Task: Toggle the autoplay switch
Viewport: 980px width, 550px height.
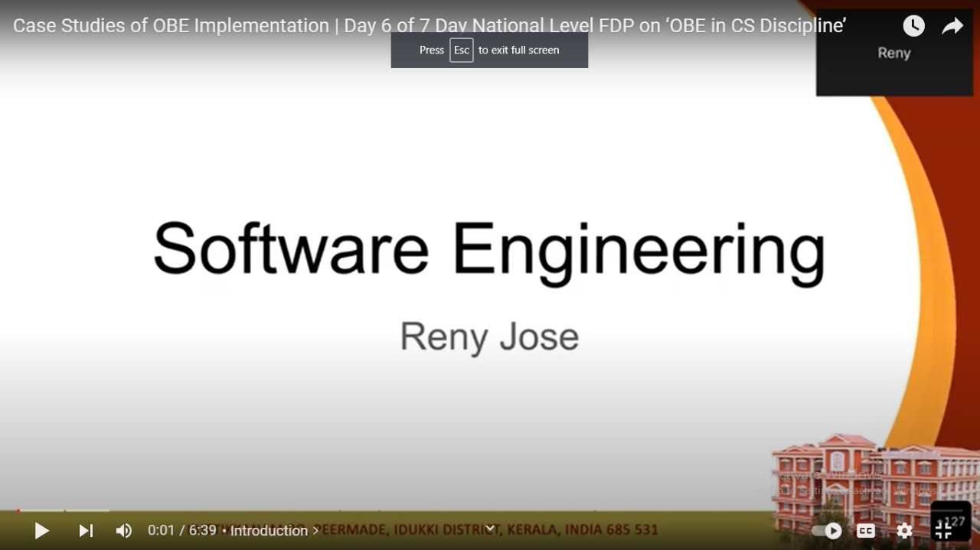Action: point(827,530)
